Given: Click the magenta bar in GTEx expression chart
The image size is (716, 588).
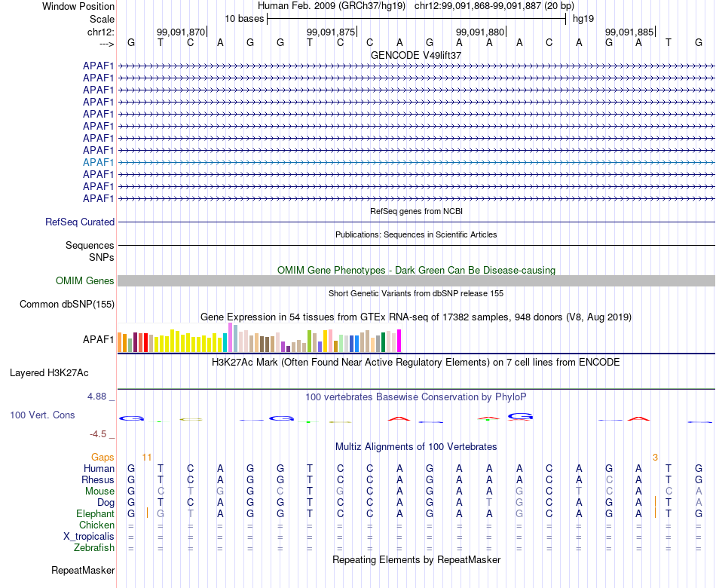Looking at the screenshot, I should (399, 341).
